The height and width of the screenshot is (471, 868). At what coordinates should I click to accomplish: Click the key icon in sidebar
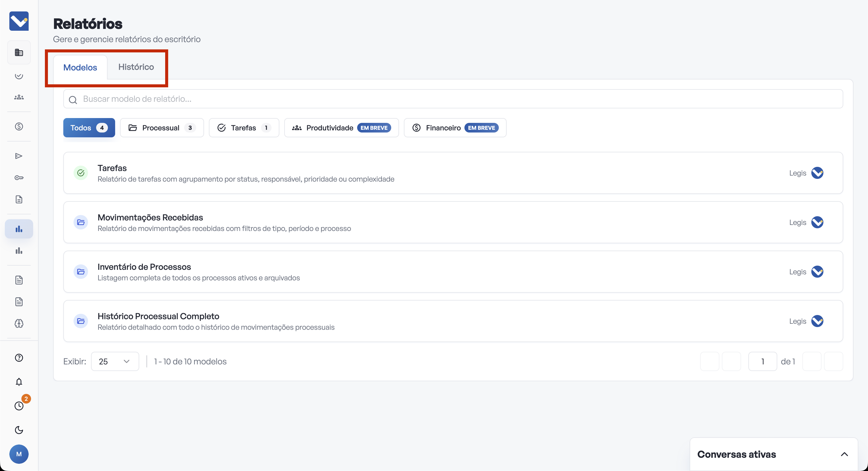click(x=19, y=178)
